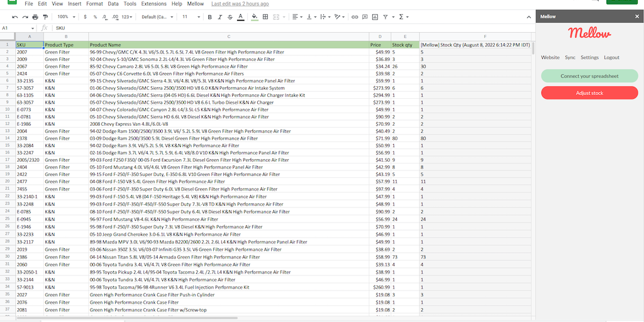Open the zoom level dropdown

[x=65, y=17]
